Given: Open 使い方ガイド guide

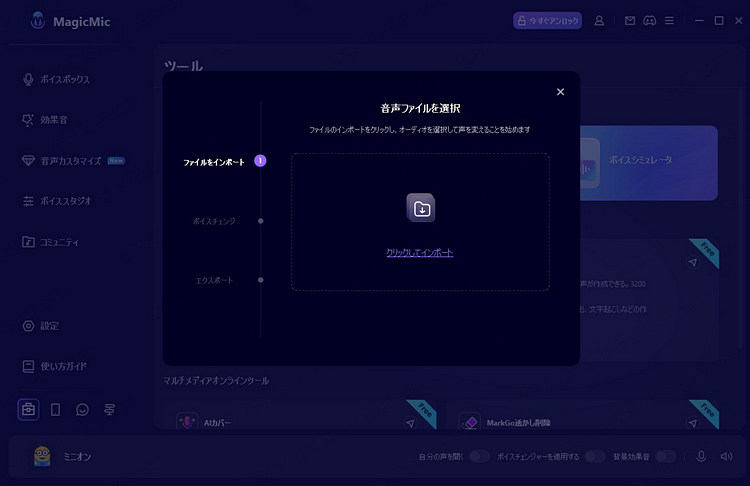Looking at the screenshot, I should point(63,366).
